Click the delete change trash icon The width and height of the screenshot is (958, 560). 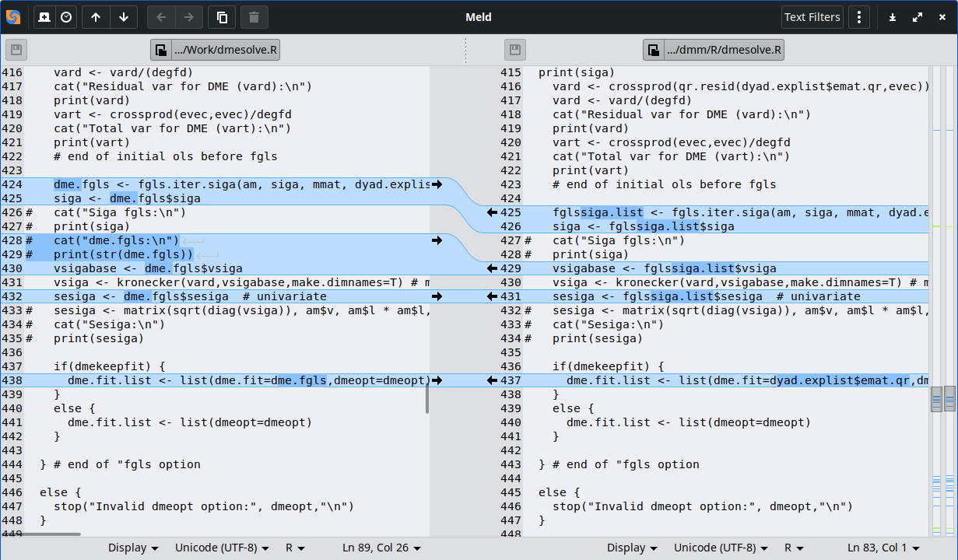[x=254, y=17]
